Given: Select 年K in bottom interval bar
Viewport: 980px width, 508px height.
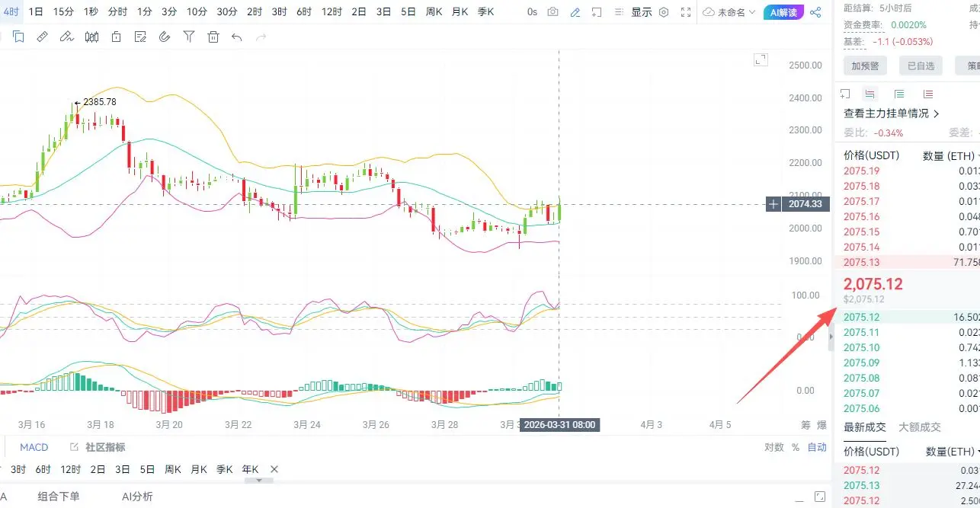Looking at the screenshot, I should pos(250,469).
